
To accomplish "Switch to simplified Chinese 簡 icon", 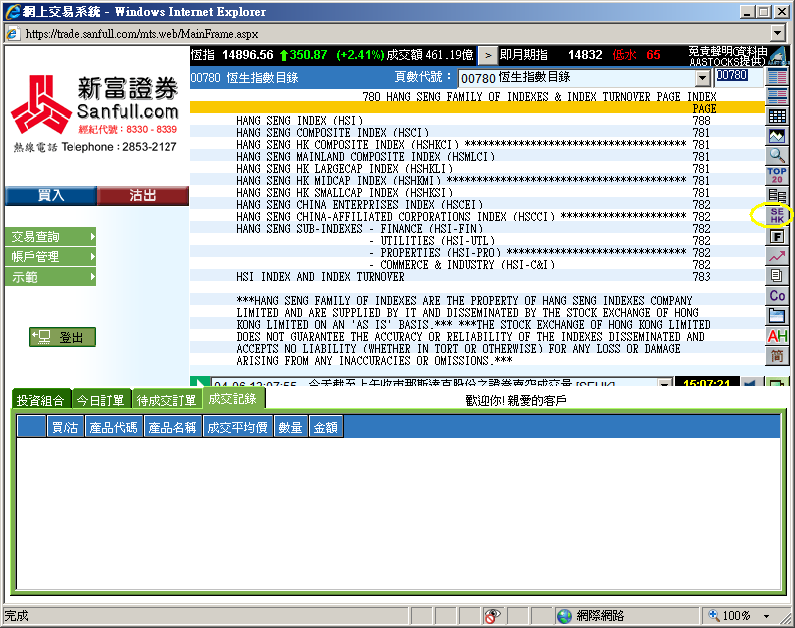I will pyautogui.click(x=777, y=356).
